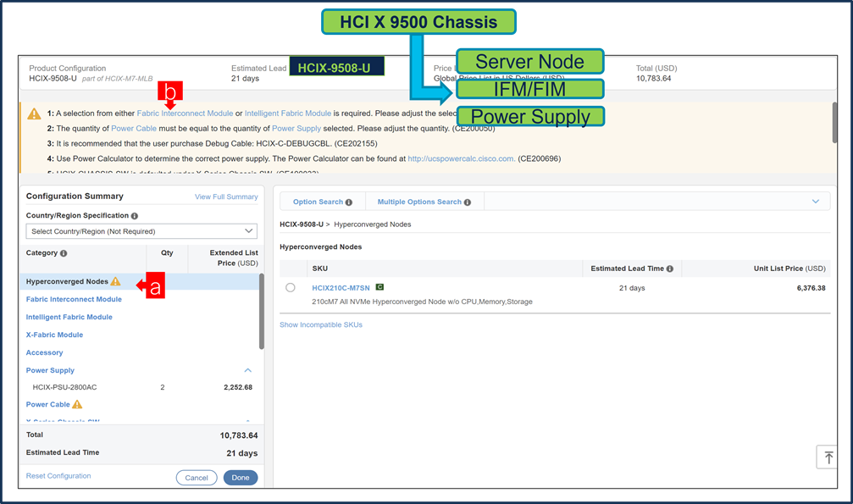Image resolution: width=853 pixels, height=504 pixels.
Task: Open Accessory category
Action: point(45,352)
